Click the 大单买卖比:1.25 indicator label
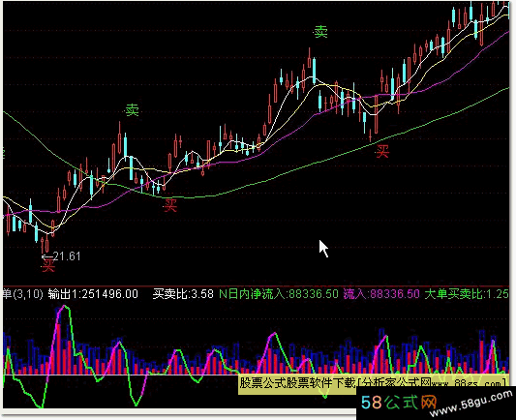 click(467, 293)
